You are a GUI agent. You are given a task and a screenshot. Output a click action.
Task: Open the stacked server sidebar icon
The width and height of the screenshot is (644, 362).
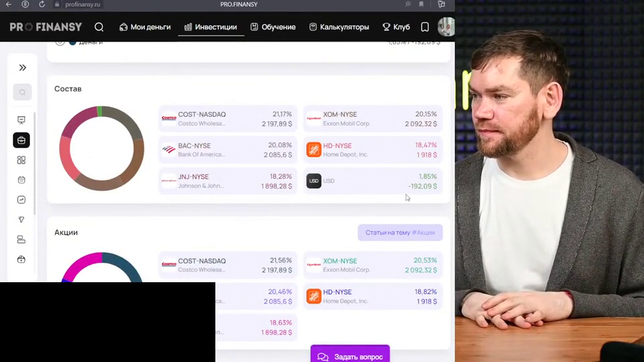(x=21, y=239)
